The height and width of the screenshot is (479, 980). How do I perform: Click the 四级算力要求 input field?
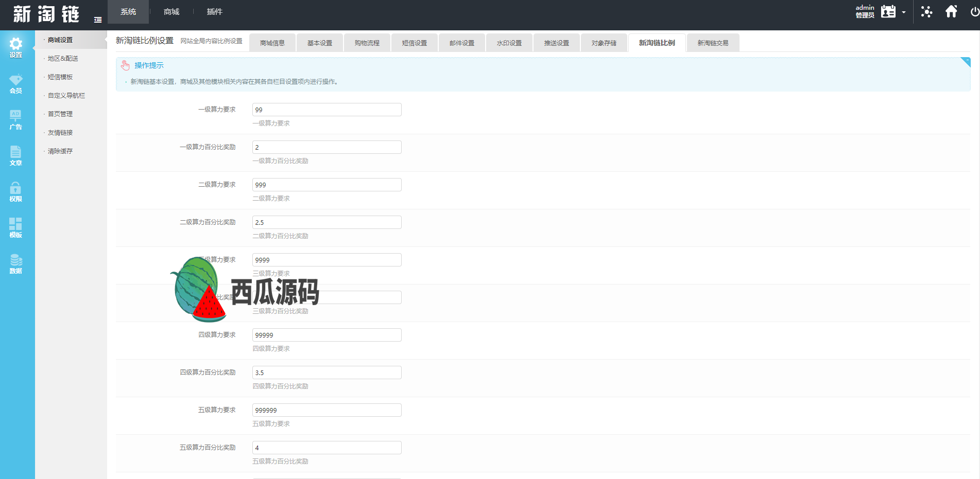point(327,335)
